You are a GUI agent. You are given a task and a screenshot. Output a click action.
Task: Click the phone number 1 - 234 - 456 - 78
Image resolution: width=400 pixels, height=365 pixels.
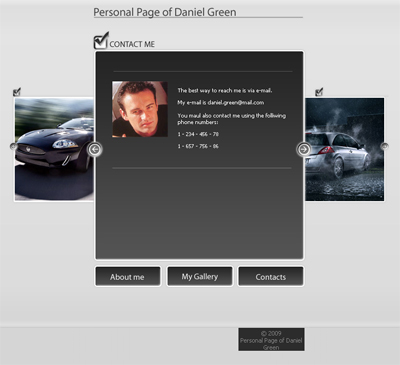click(198, 134)
